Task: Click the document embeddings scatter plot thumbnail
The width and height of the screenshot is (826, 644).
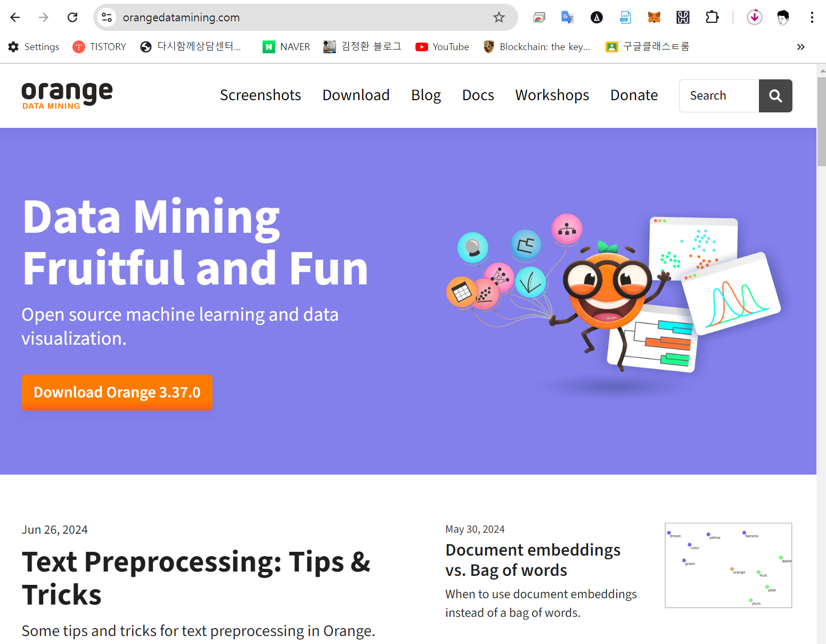Action: [729, 565]
